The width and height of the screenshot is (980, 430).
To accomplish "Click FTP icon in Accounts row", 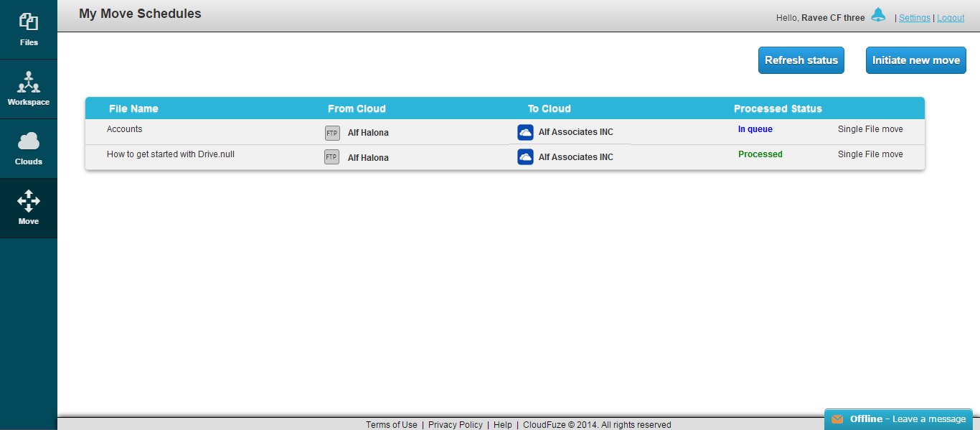I will pyautogui.click(x=332, y=133).
